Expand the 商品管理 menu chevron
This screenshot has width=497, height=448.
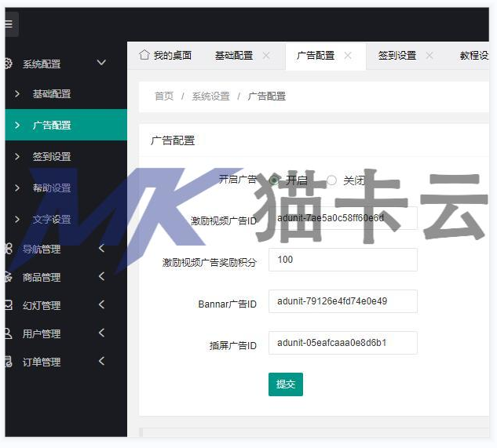point(101,276)
